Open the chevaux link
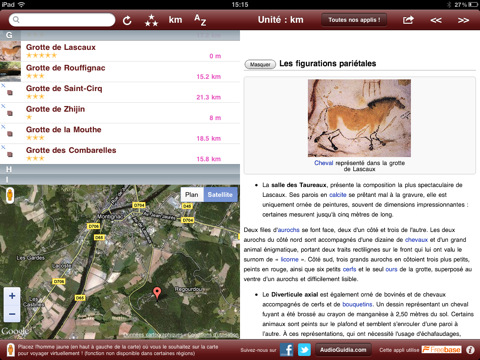The height and width of the screenshot is (360, 480). pyautogui.click(x=416, y=240)
